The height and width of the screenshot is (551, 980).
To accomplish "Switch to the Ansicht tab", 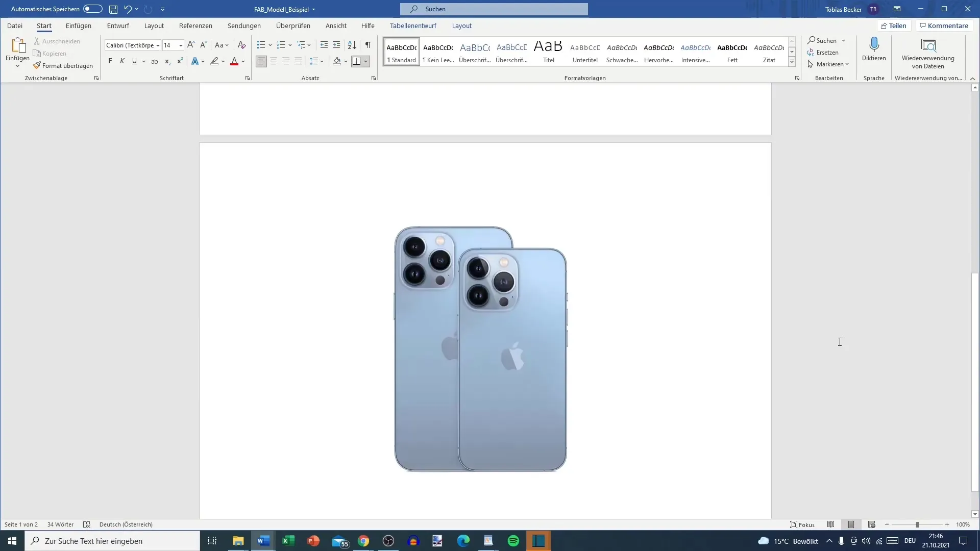I will [336, 26].
